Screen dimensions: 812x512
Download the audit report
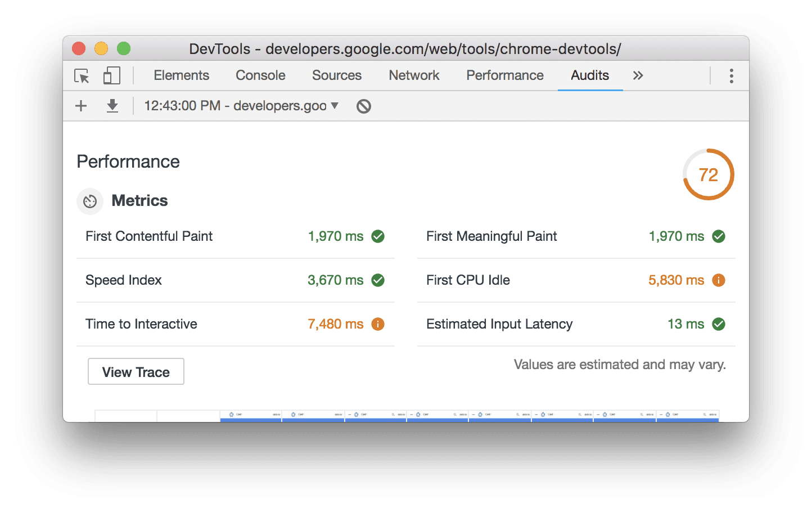112,106
